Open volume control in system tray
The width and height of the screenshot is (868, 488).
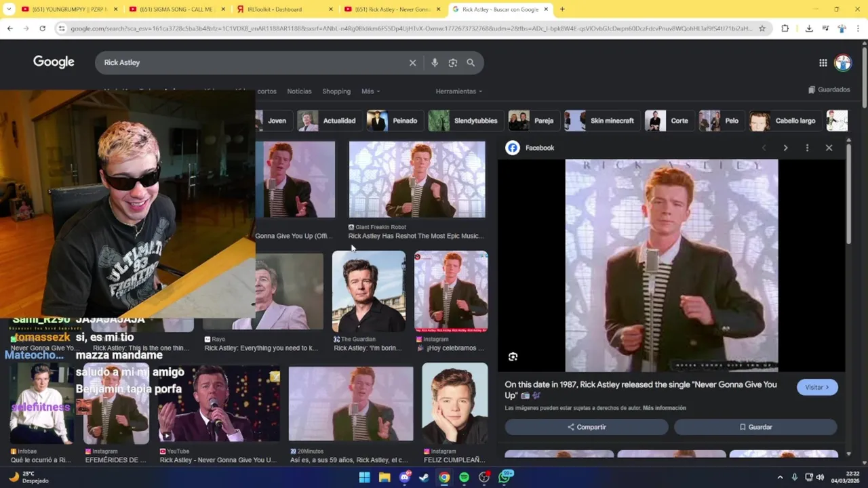tap(820, 477)
